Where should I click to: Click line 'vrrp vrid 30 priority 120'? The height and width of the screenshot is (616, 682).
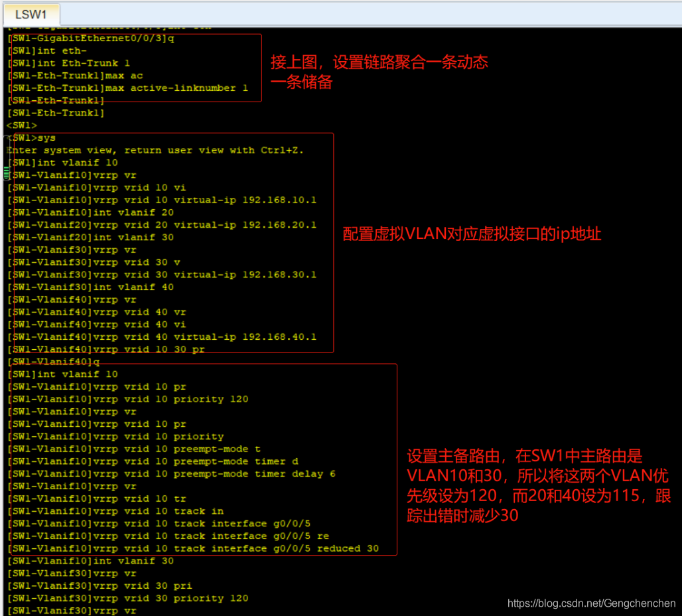pyautogui.click(x=128, y=599)
